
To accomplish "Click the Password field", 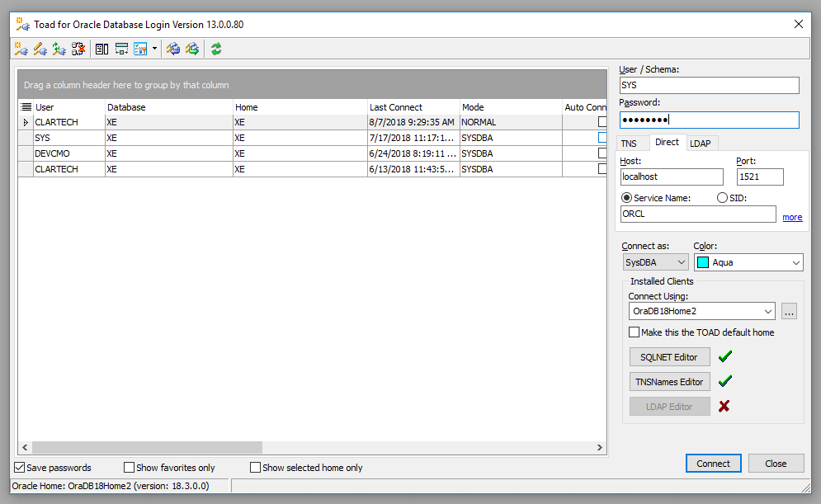I will (709, 120).
